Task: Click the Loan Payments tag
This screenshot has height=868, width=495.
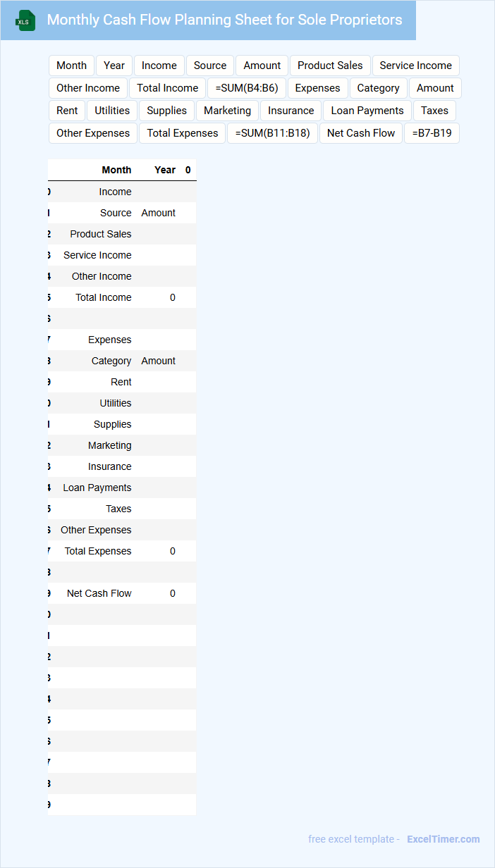Action: point(367,111)
